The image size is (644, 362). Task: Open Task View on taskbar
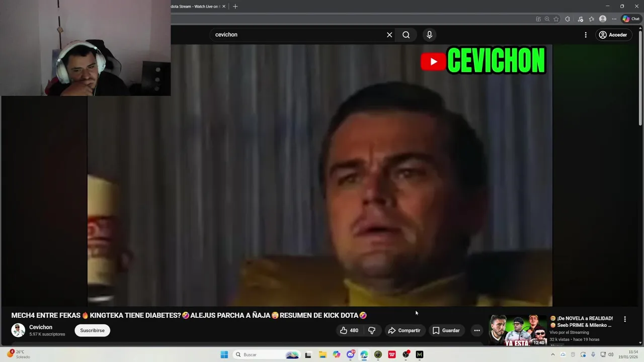point(308,354)
